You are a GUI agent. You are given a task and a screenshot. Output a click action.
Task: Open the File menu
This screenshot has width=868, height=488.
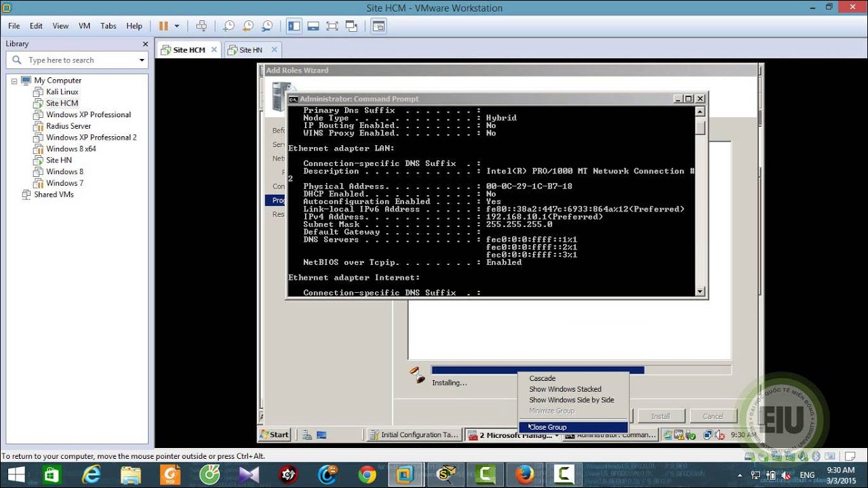point(14,26)
